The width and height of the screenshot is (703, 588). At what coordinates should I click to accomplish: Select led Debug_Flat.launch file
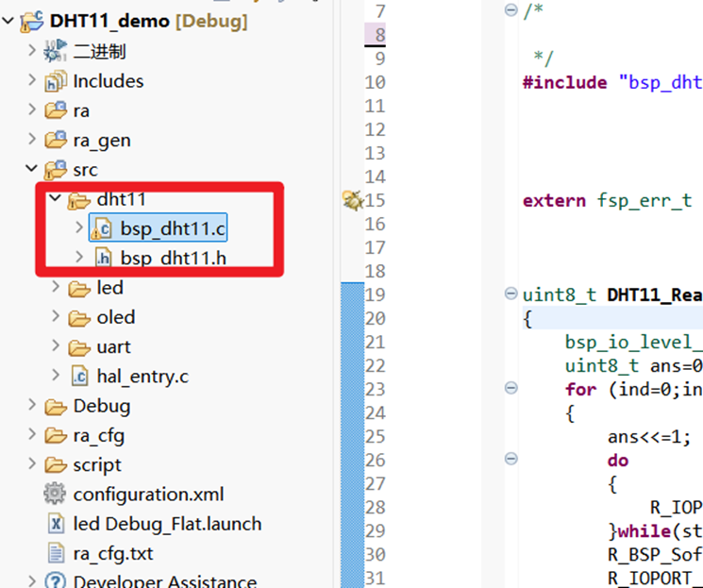click(167, 524)
